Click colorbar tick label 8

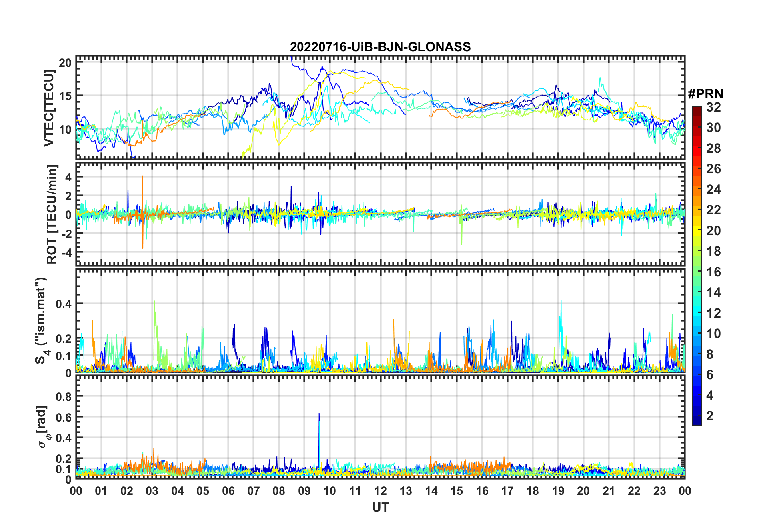(x=710, y=354)
